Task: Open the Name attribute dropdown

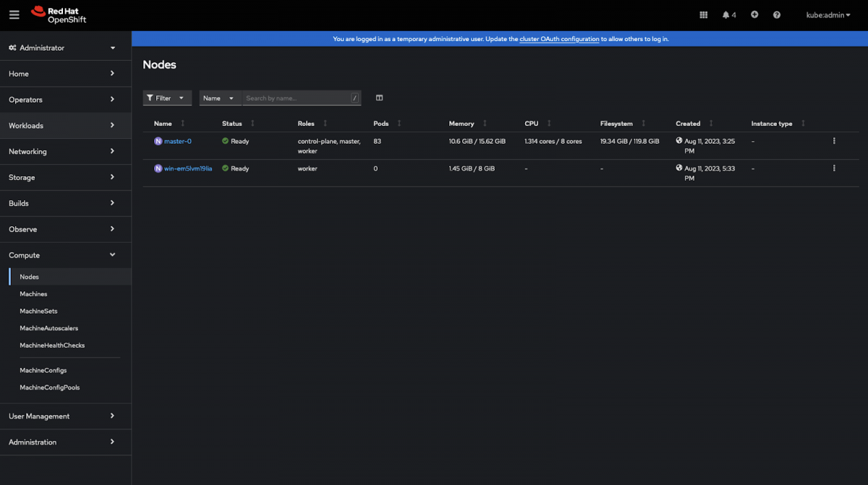Action: (219, 98)
